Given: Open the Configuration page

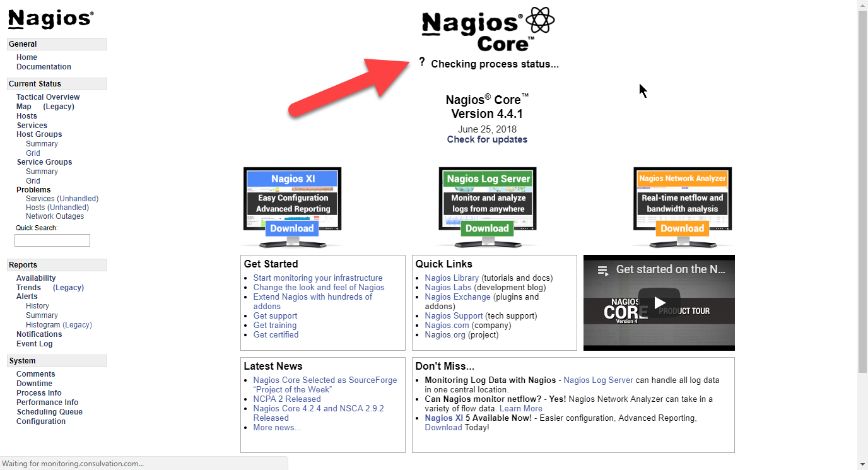Looking at the screenshot, I should coord(41,421).
